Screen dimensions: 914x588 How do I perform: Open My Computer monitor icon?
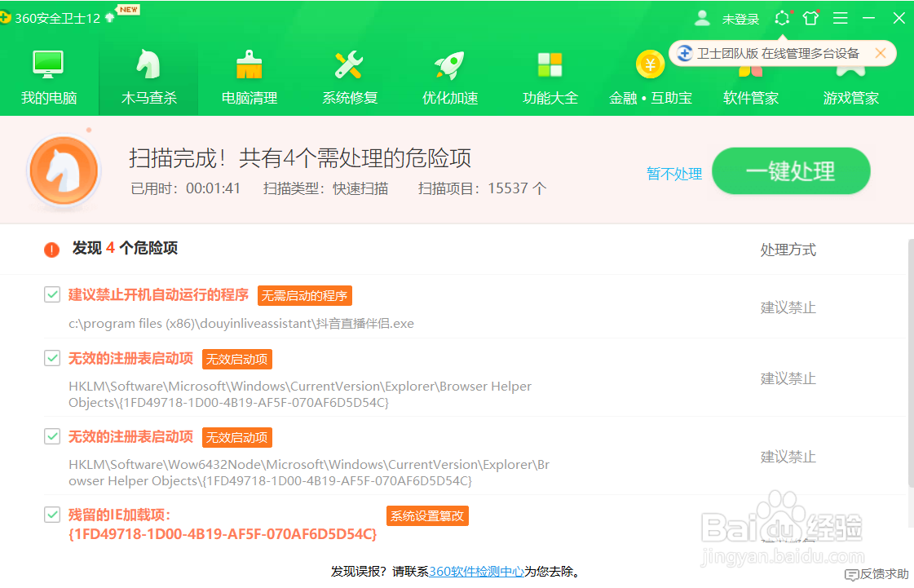coord(48,64)
